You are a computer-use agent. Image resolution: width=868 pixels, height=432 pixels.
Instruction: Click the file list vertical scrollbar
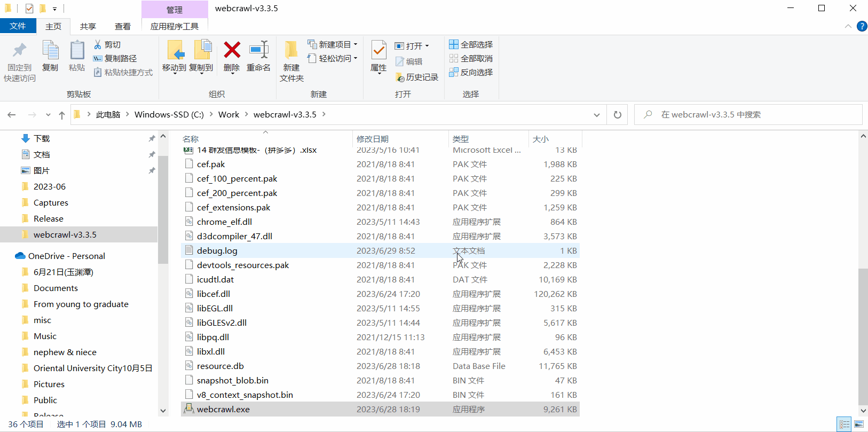(863, 336)
